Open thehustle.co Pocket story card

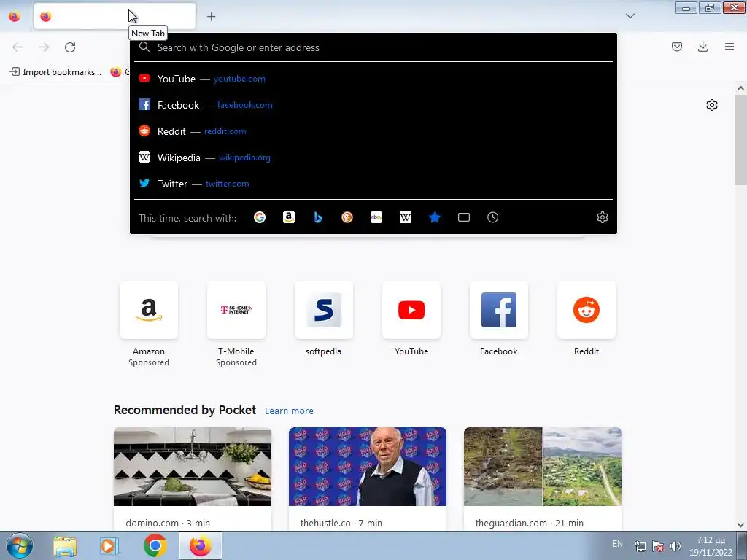(x=368, y=478)
